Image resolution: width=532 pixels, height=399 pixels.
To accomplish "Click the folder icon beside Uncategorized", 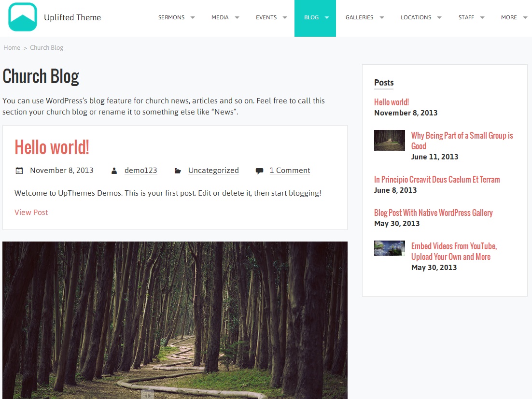I will [178, 171].
